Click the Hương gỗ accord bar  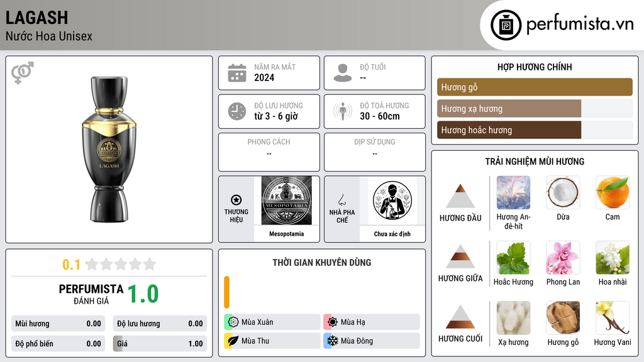pos(535,87)
